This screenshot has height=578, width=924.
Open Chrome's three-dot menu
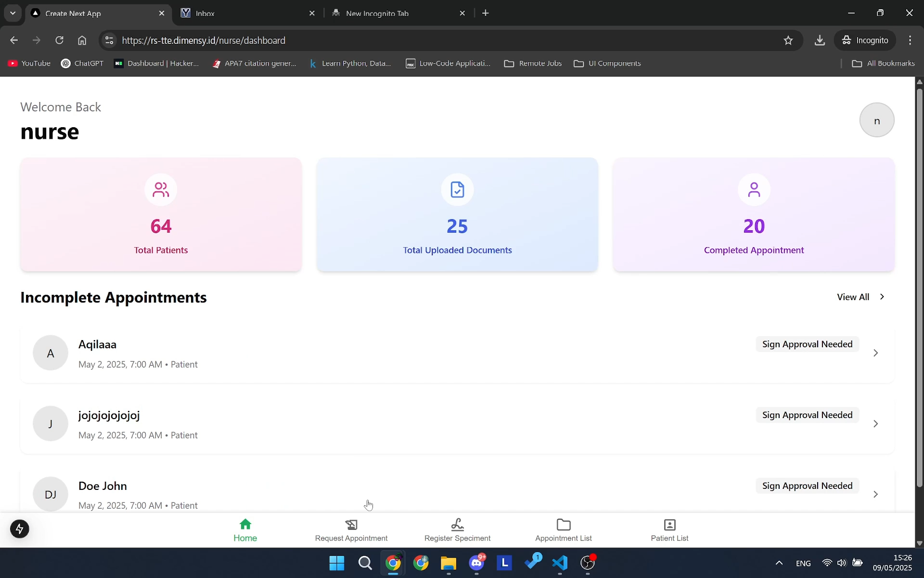click(910, 40)
